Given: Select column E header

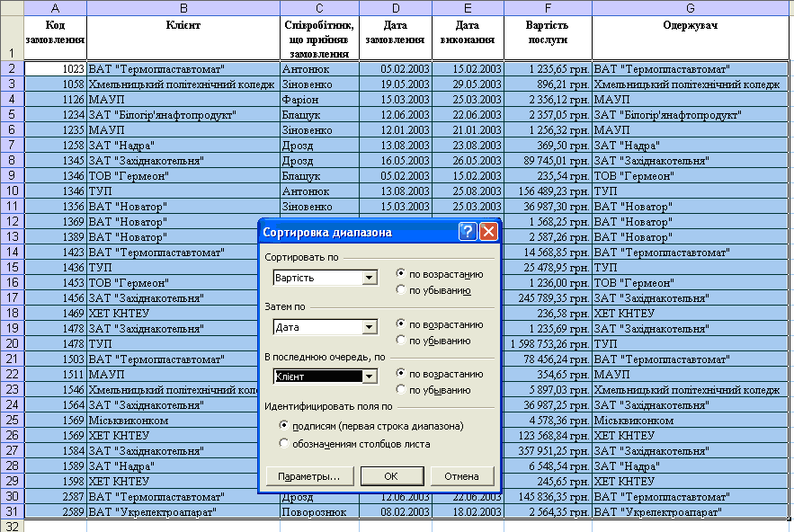Looking at the screenshot, I should tap(468, 8).
